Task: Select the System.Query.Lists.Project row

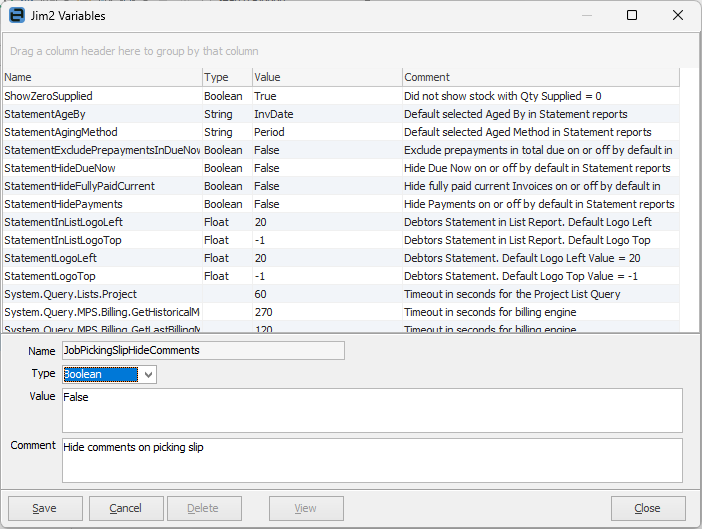Action: tap(100, 294)
